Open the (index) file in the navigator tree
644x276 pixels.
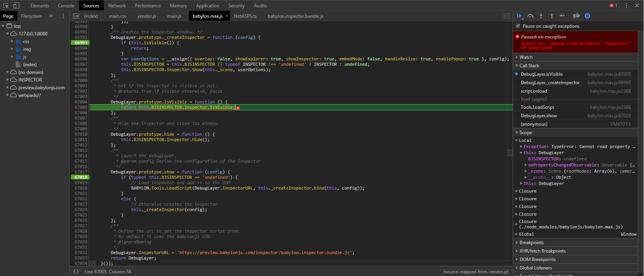(30, 65)
